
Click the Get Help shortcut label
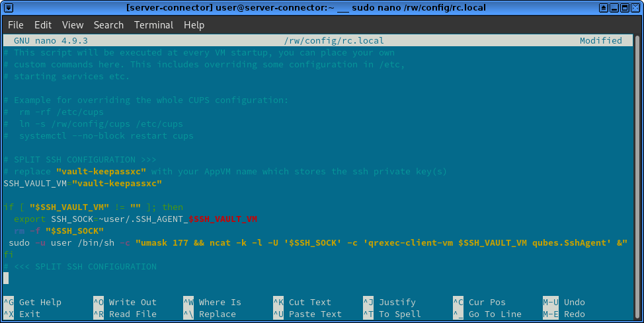pyautogui.click(x=40, y=303)
